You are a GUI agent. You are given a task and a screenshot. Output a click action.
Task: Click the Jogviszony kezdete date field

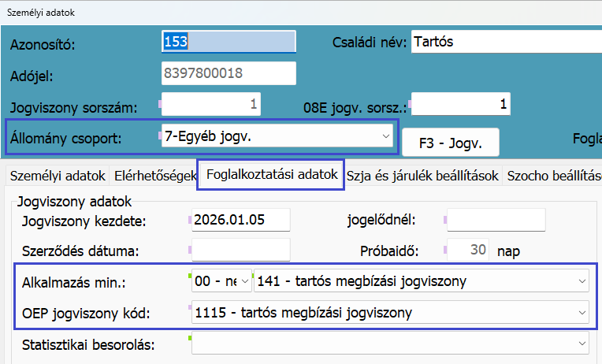241,220
